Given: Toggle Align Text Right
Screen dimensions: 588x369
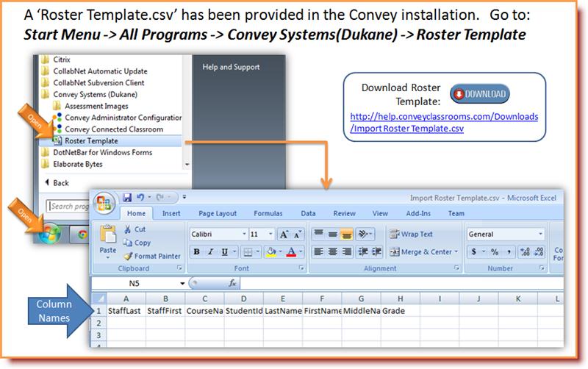Looking at the screenshot, I should 347,251.
